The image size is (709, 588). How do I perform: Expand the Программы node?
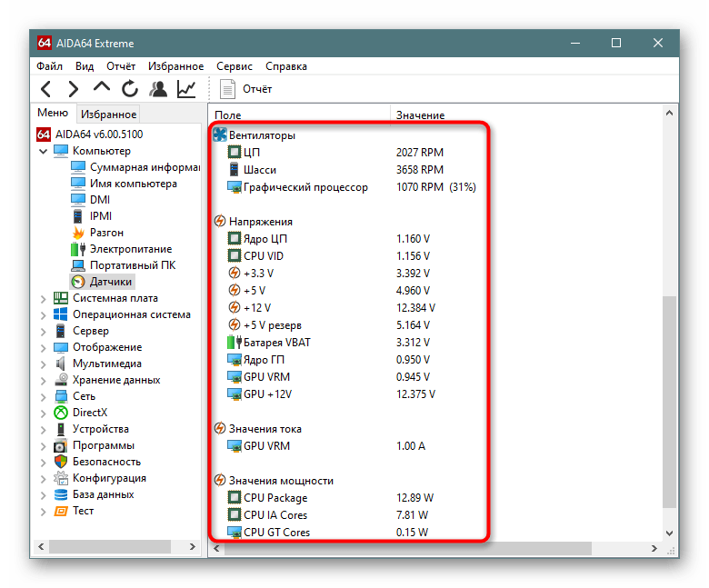pos(43,446)
